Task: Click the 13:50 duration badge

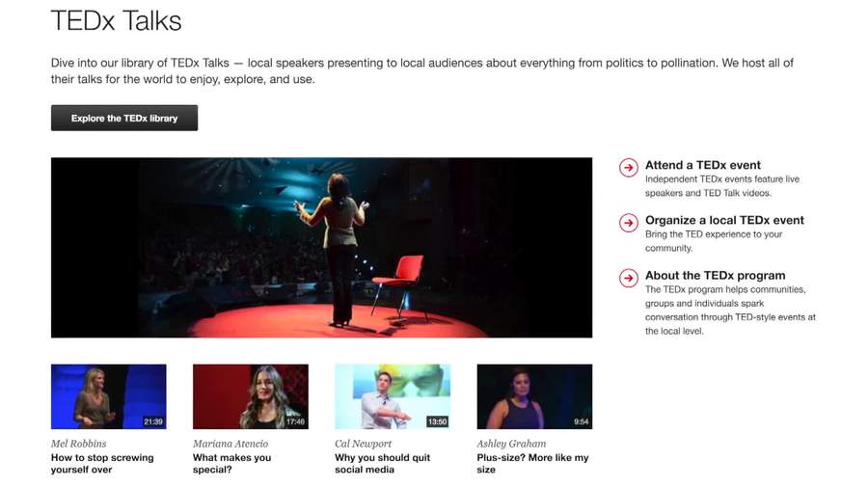Action: tap(437, 421)
